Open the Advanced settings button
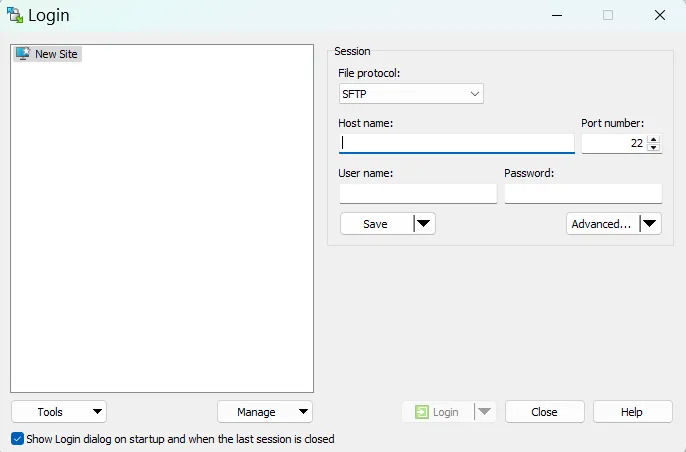 602,224
